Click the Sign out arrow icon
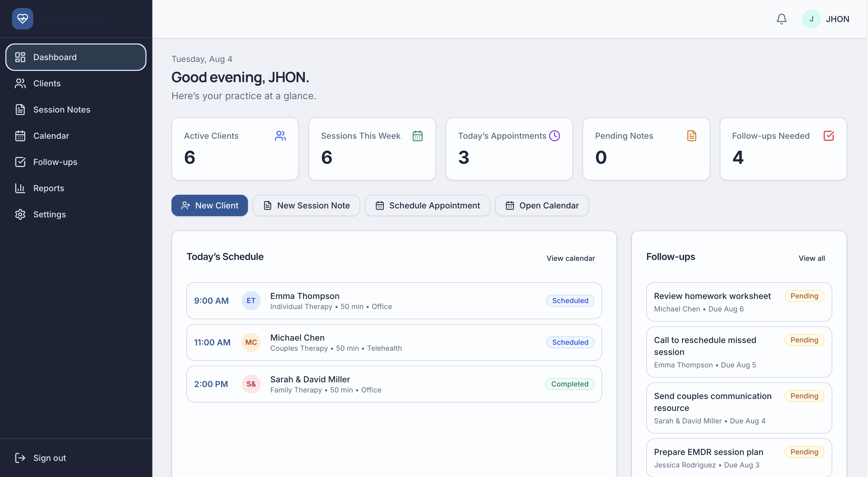 (x=20, y=457)
